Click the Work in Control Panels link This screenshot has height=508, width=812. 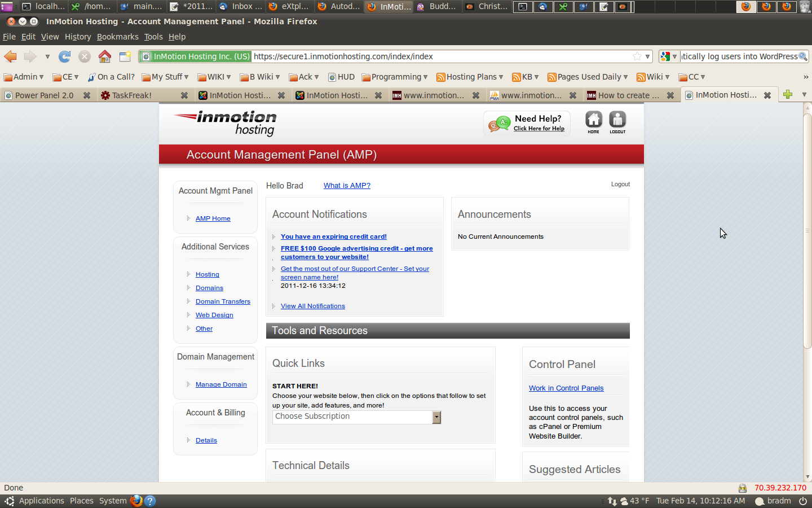point(566,388)
